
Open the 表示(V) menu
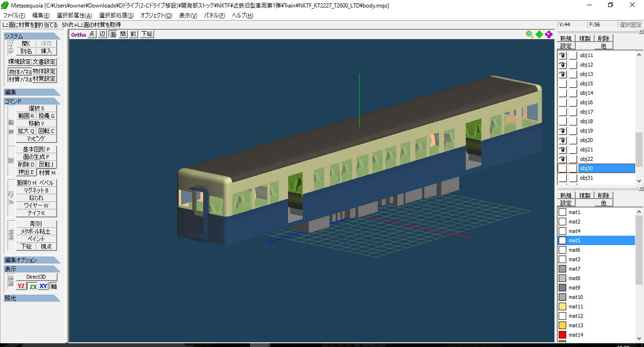point(188,16)
